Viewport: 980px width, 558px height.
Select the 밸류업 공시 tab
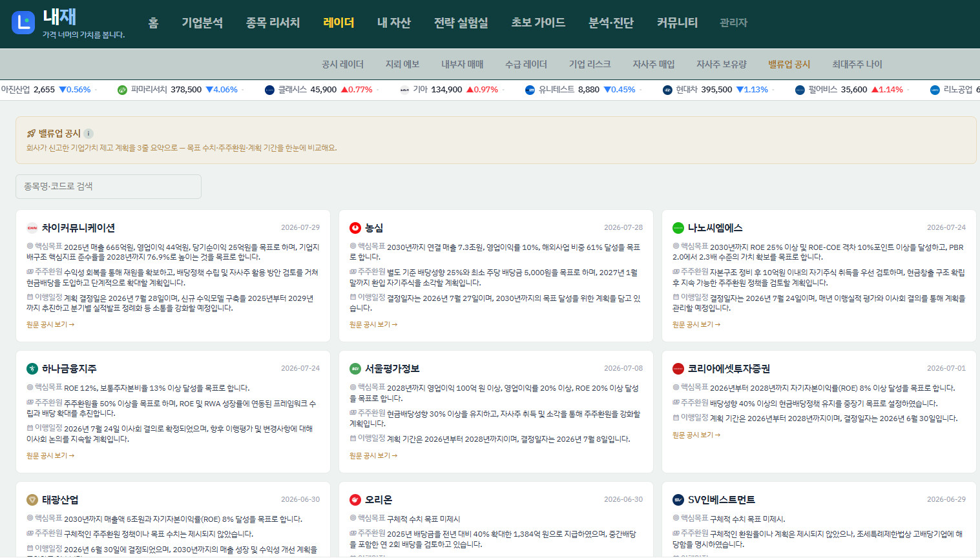(x=789, y=65)
